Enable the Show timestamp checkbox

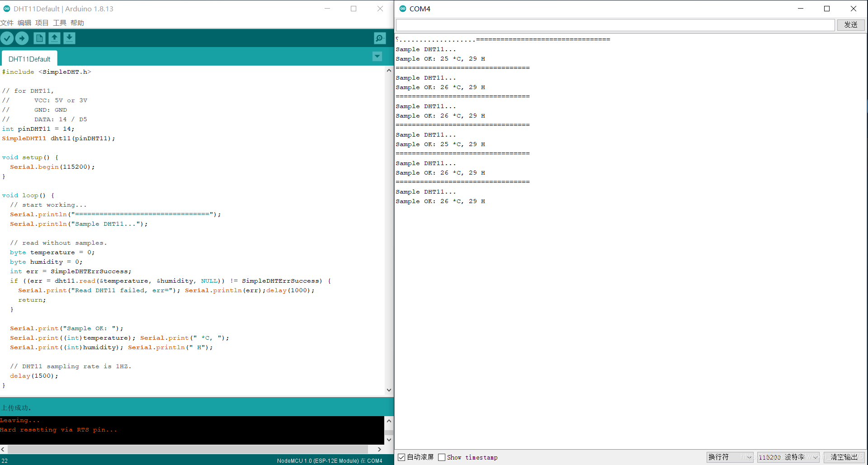pyautogui.click(x=442, y=457)
